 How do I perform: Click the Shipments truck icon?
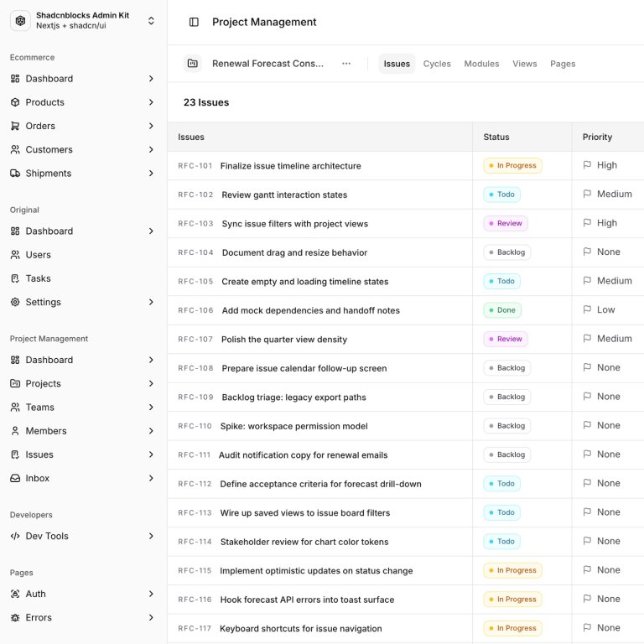click(x=15, y=174)
